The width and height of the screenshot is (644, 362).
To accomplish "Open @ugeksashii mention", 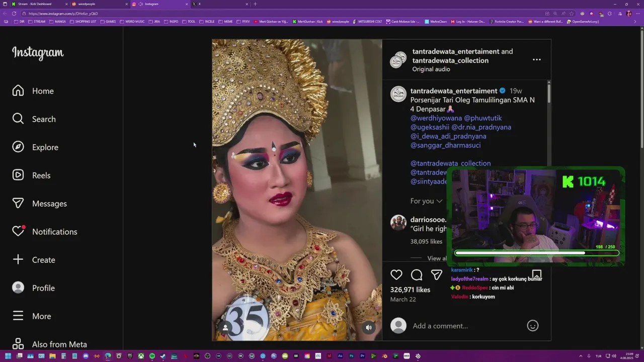I will pos(430,127).
